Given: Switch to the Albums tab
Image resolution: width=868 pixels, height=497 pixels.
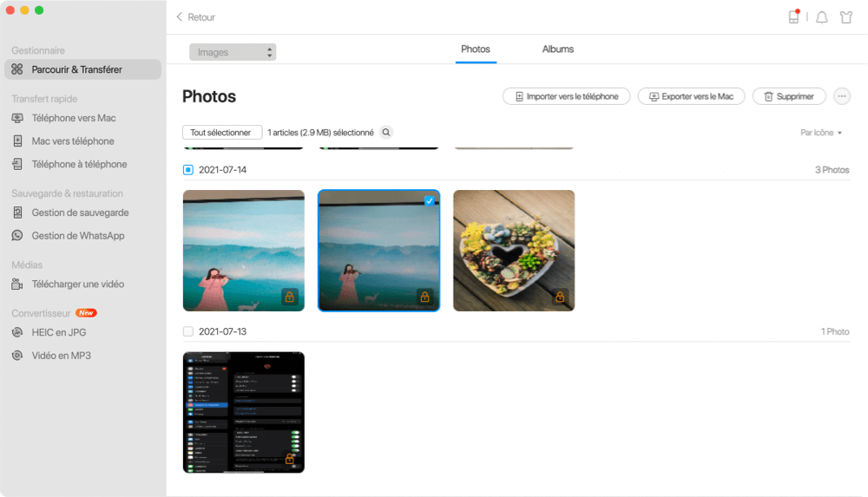Looking at the screenshot, I should pos(558,49).
